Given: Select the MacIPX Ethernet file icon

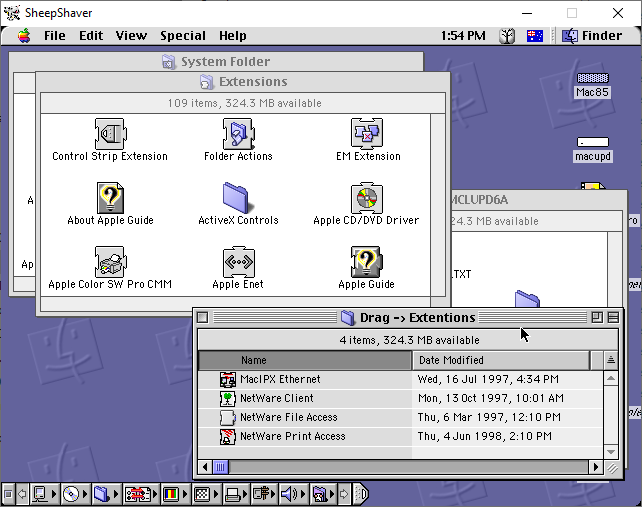Looking at the screenshot, I should point(228,380).
